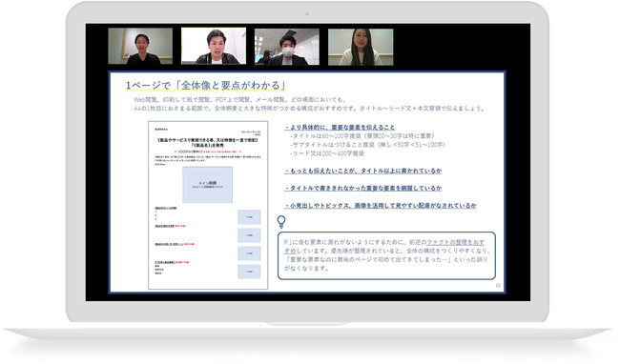This screenshot has width=620, height=364.
Task: Click the first small image placeholder in template
Action: (x=249, y=217)
